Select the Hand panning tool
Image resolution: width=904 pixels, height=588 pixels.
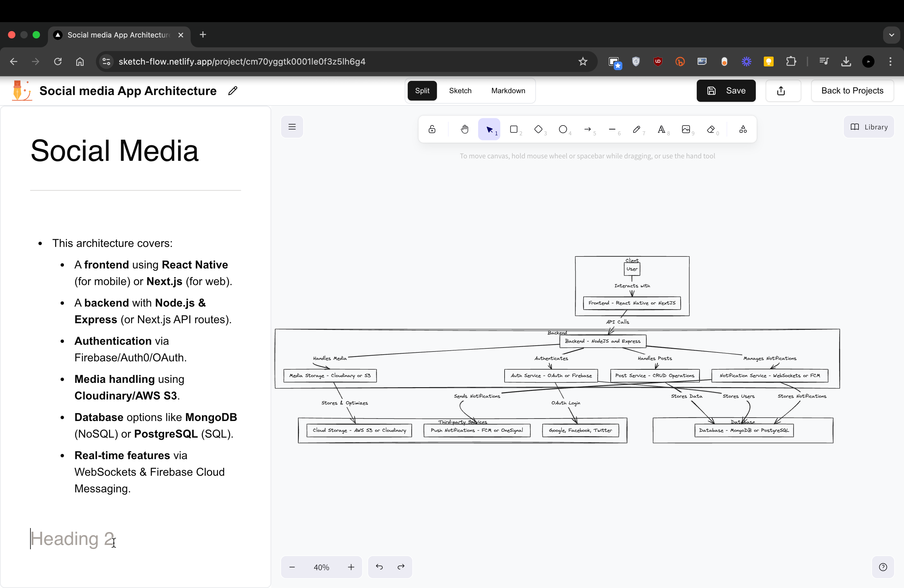(x=465, y=129)
